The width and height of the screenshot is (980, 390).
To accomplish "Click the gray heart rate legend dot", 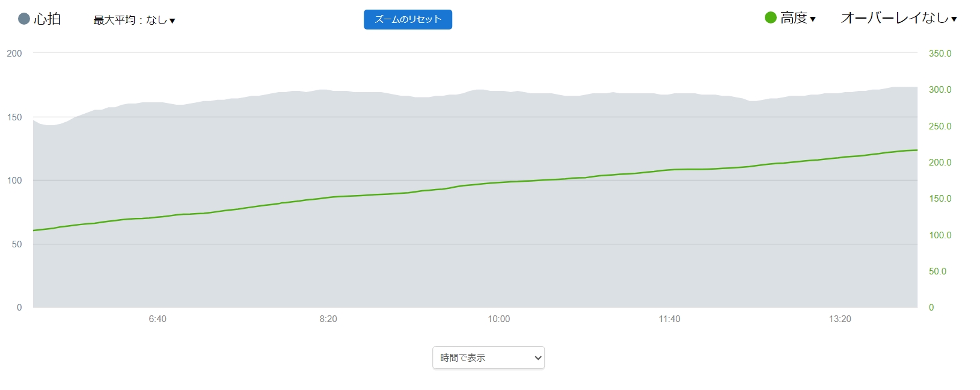I will (24, 19).
